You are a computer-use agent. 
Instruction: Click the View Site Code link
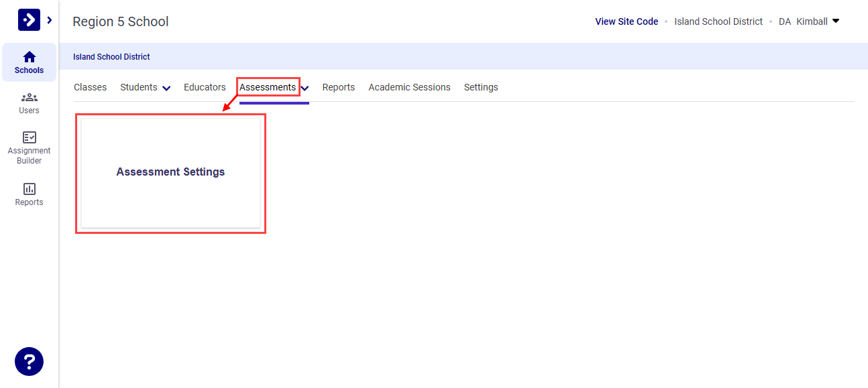[626, 21]
